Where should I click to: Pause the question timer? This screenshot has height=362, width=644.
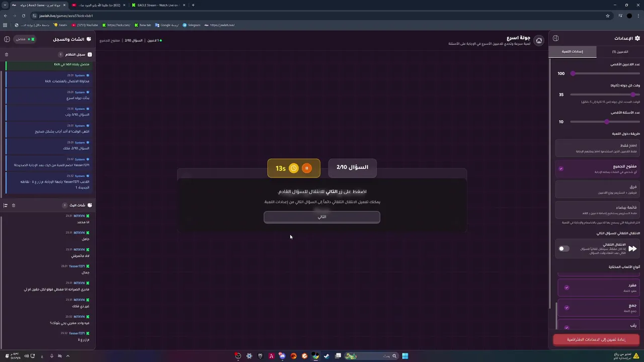pos(306,168)
